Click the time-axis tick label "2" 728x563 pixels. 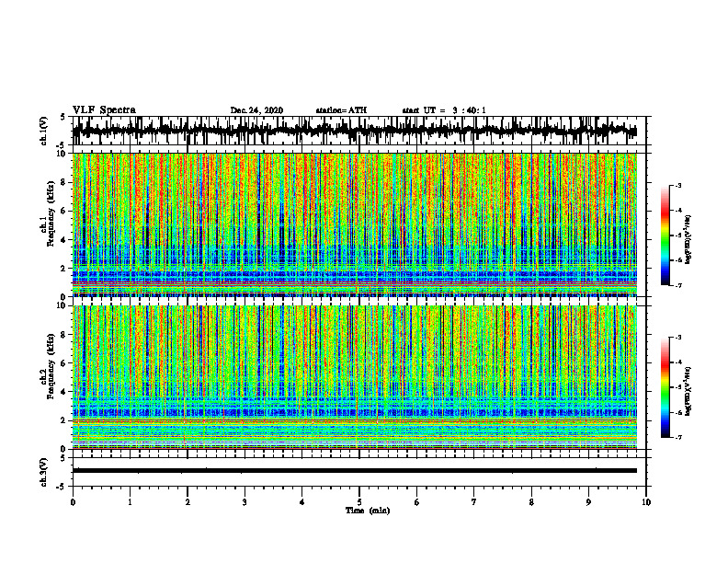[188, 502]
